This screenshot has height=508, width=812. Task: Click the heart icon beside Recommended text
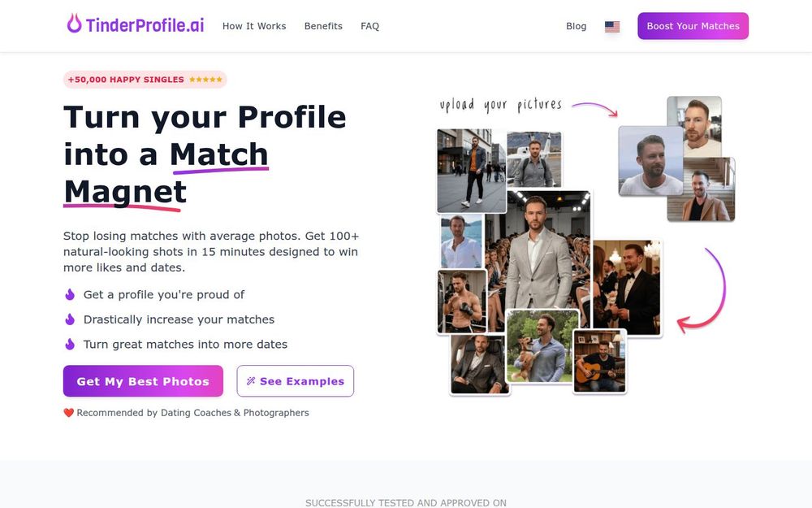68,412
